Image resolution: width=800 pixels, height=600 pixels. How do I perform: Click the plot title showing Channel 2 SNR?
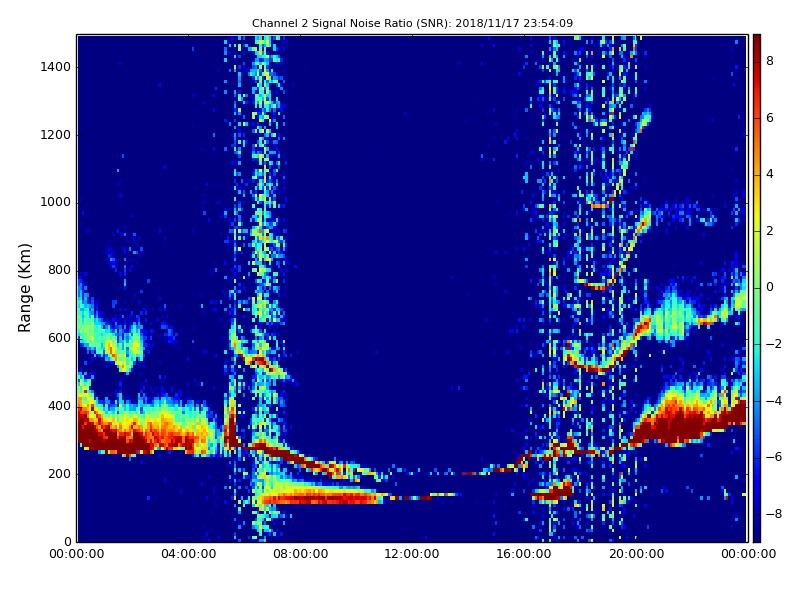pyautogui.click(x=412, y=23)
